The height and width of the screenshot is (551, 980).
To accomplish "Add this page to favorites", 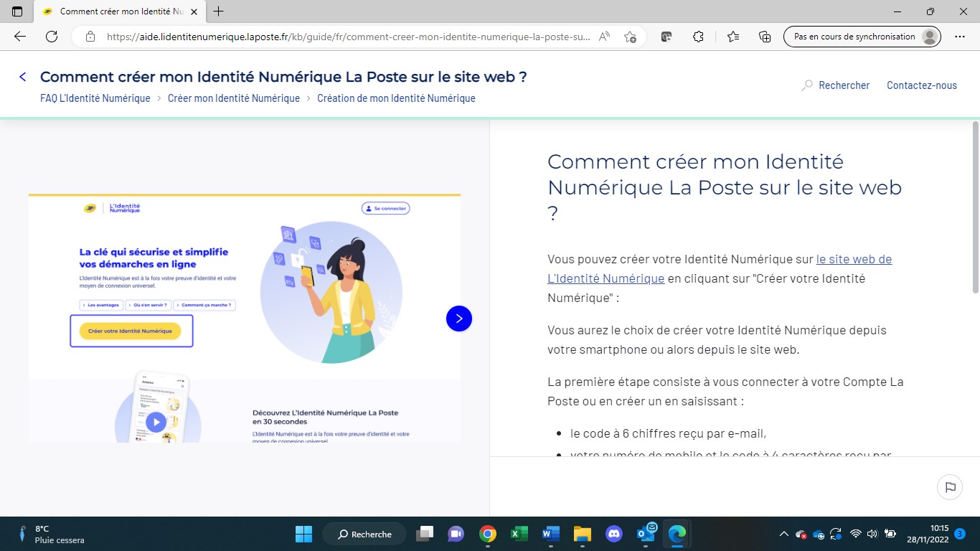I will pos(630,37).
